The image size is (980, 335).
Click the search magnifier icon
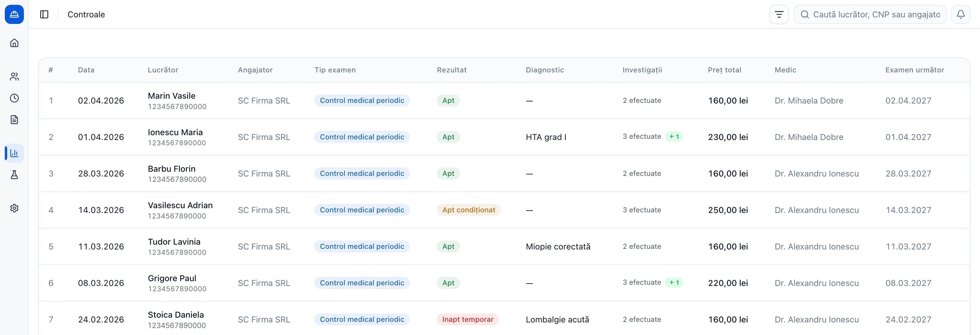point(805,14)
